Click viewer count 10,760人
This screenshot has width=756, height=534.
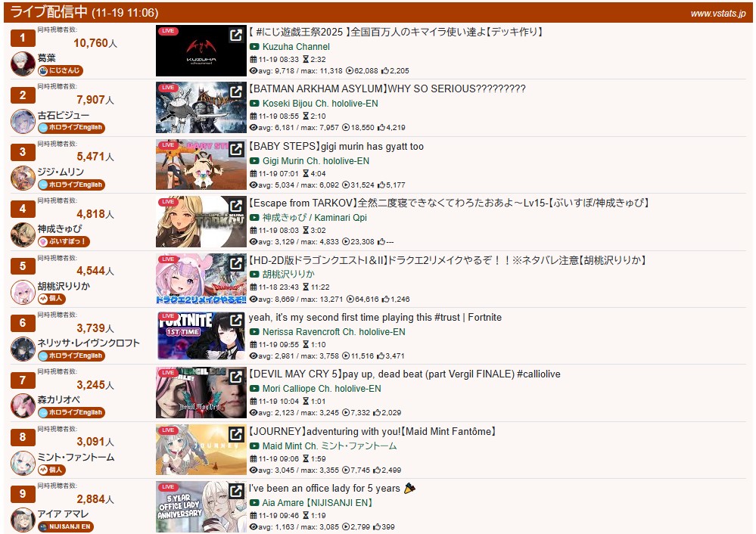pos(95,43)
